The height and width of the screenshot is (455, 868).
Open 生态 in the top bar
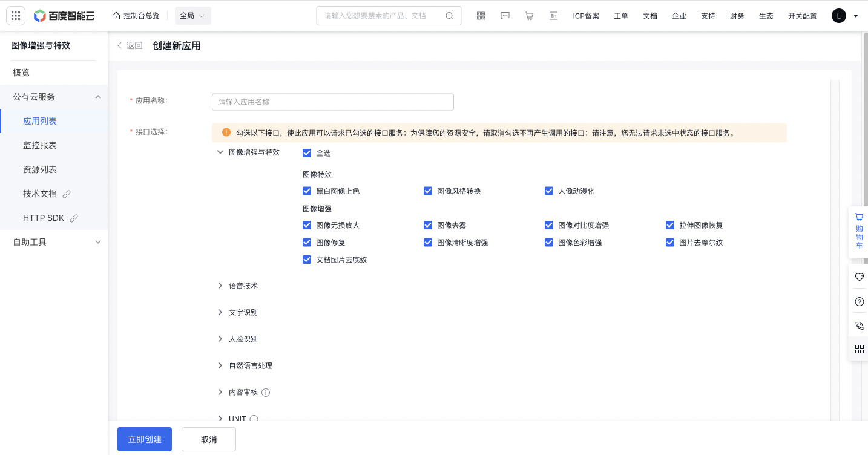(766, 16)
